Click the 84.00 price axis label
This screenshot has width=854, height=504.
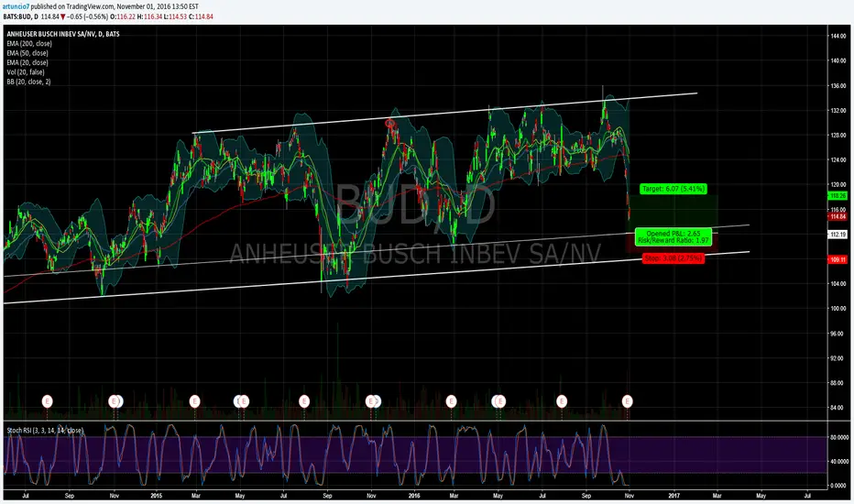(x=838, y=408)
